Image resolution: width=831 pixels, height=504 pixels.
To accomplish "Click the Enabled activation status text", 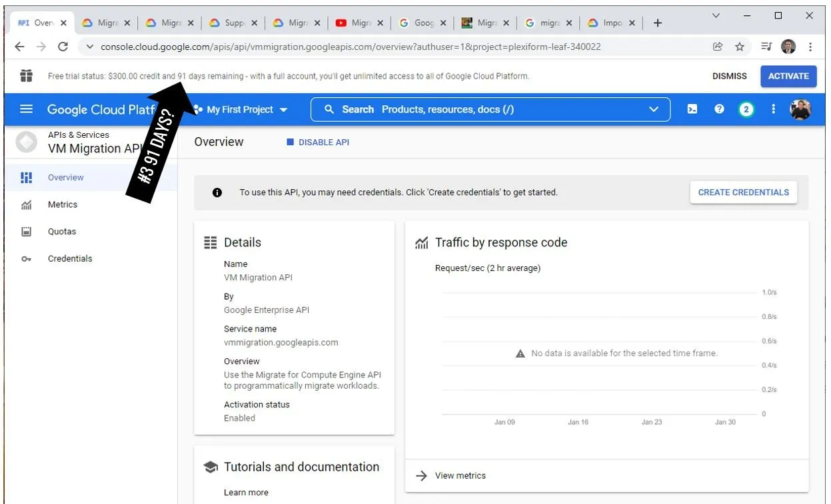I will [x=239, y=418].
